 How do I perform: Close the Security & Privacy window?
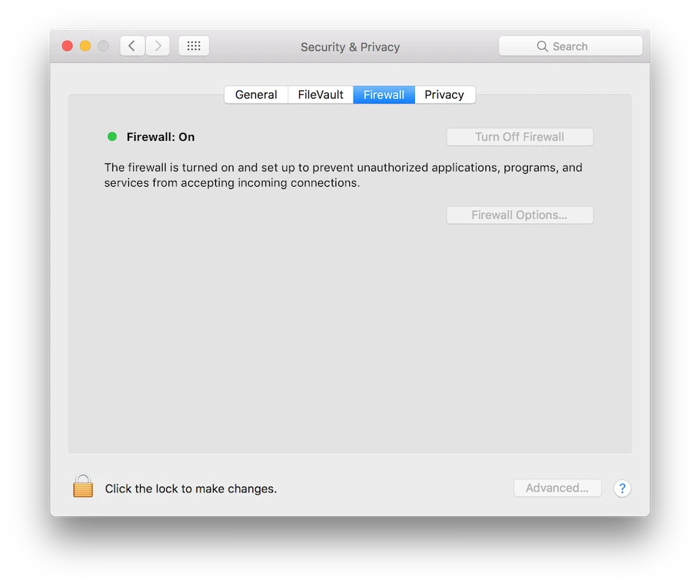point(67,46)
